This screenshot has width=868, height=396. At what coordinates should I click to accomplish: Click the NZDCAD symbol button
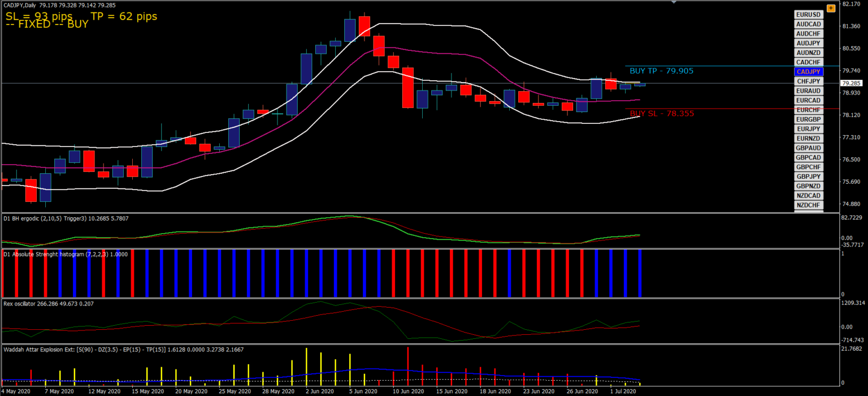click(808, 195)
